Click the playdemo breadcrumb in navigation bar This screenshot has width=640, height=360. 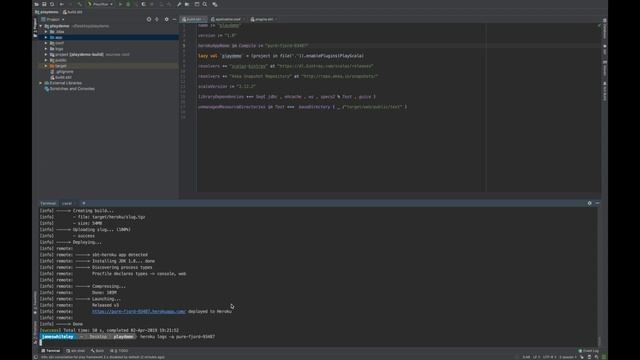click(47, 12)
